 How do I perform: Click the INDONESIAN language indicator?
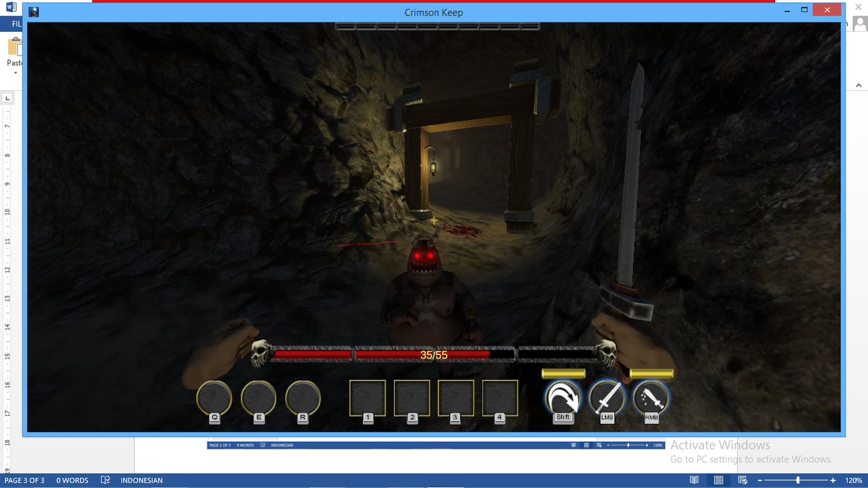click(142, 481)
